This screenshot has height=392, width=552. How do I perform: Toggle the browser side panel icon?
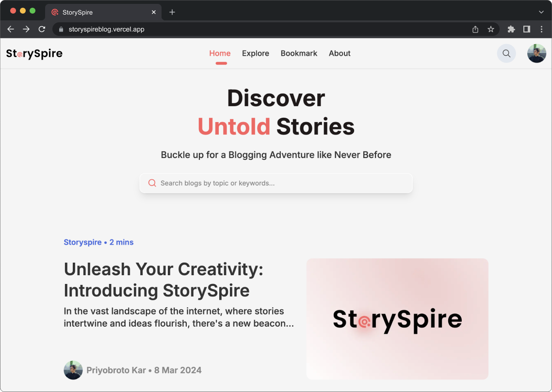pyautogui.click(x=527, y=29)
